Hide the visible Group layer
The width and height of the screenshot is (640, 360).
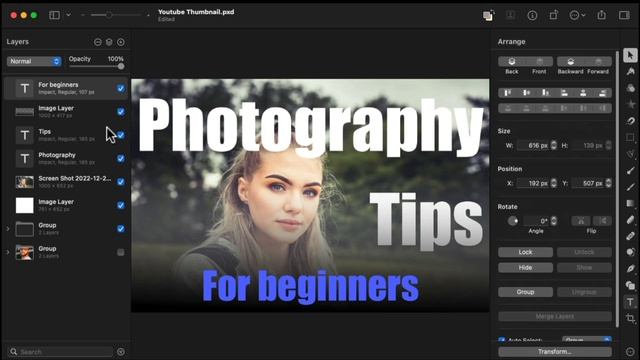pyautogui.click(x=121, y=229)
